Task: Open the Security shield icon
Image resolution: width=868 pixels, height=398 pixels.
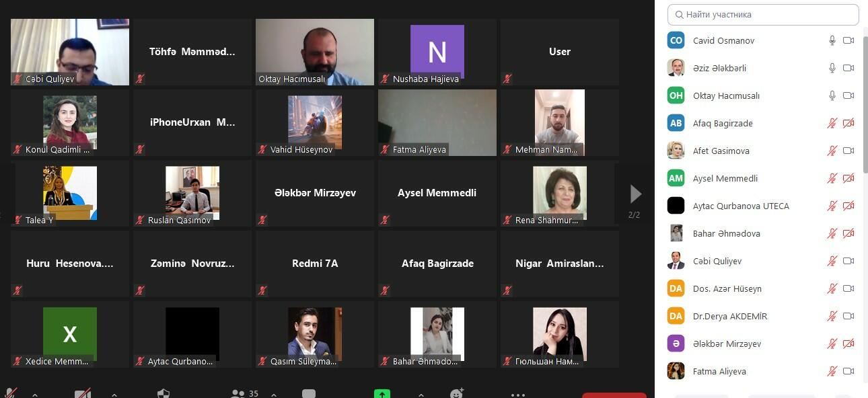Action: (163, 393)
